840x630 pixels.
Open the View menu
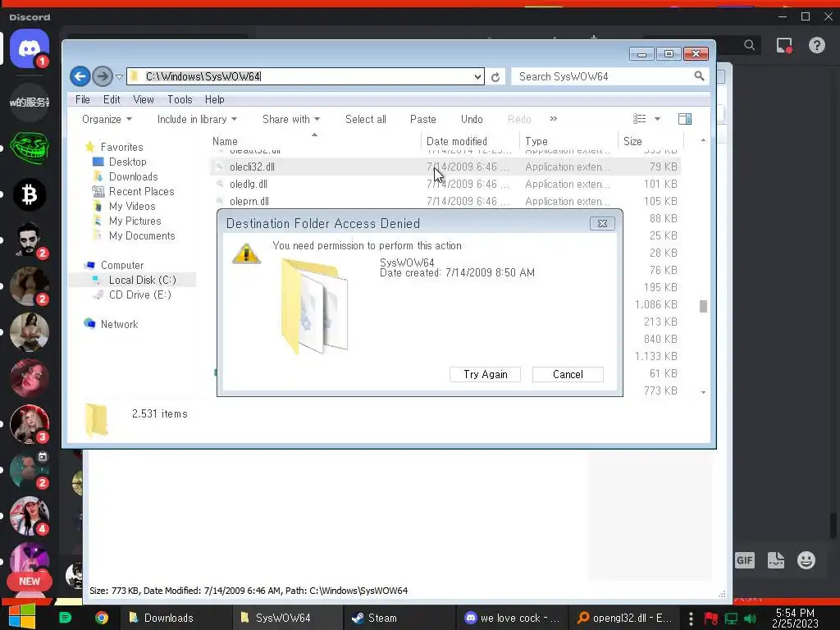point(143,99)
